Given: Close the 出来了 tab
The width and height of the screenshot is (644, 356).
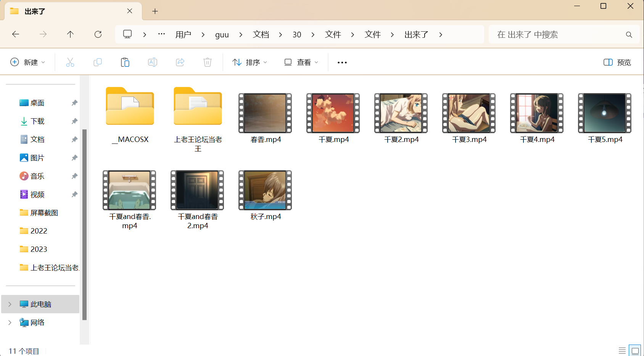Looking at the screenshot, I should (x=130, y=11).
